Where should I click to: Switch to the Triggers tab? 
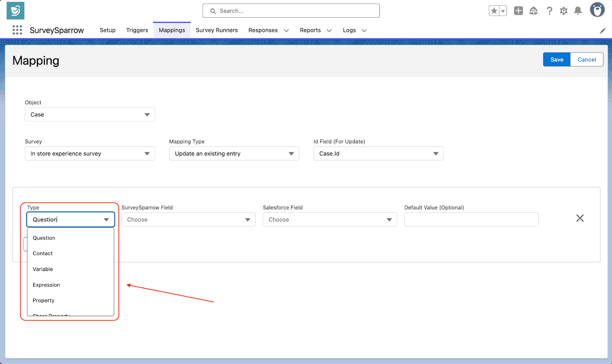137,30
